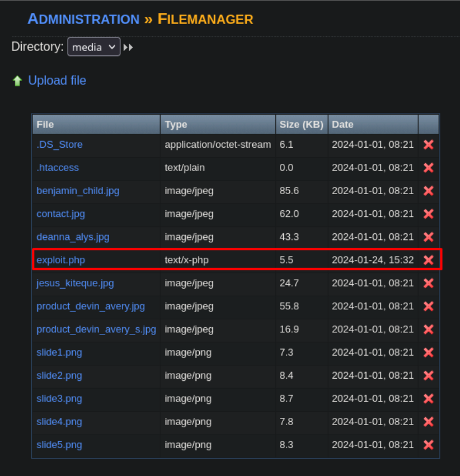460x476 pixels.
Task: Delete slide1.png using red X icon
Action: (x=428, y=352)
